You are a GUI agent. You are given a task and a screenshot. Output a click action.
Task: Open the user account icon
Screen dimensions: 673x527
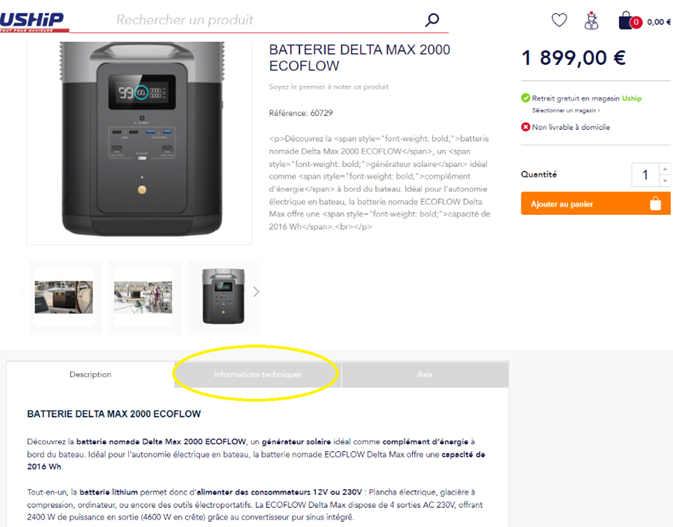click(x=591, y=21)
